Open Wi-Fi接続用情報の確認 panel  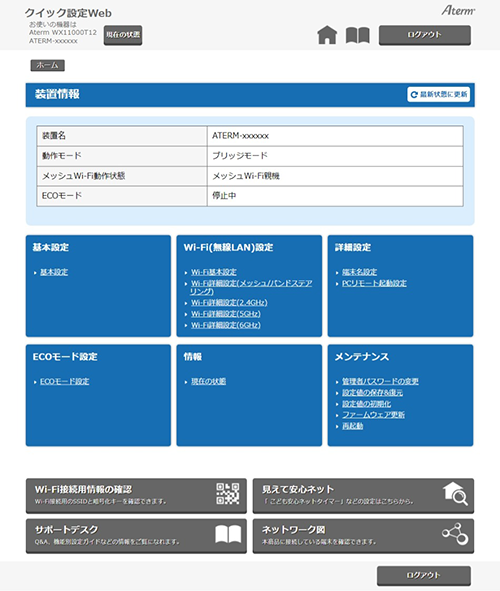(136, 496)
